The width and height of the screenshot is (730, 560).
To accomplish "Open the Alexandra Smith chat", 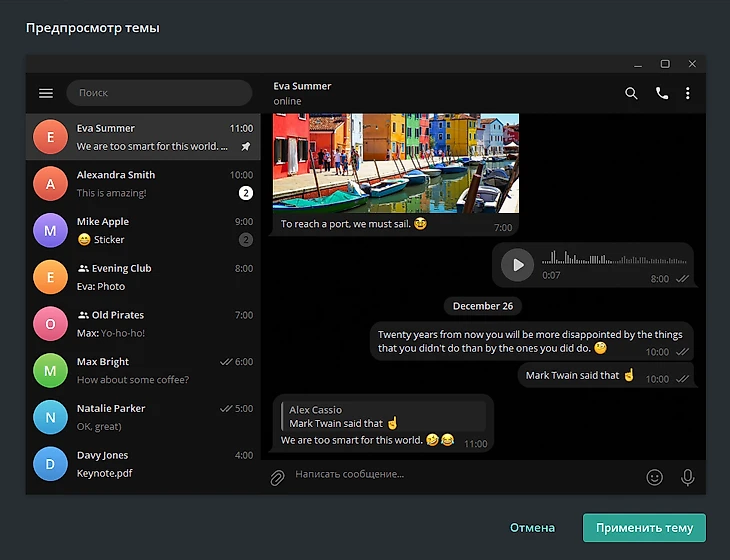I will click(x=143, y=184).
